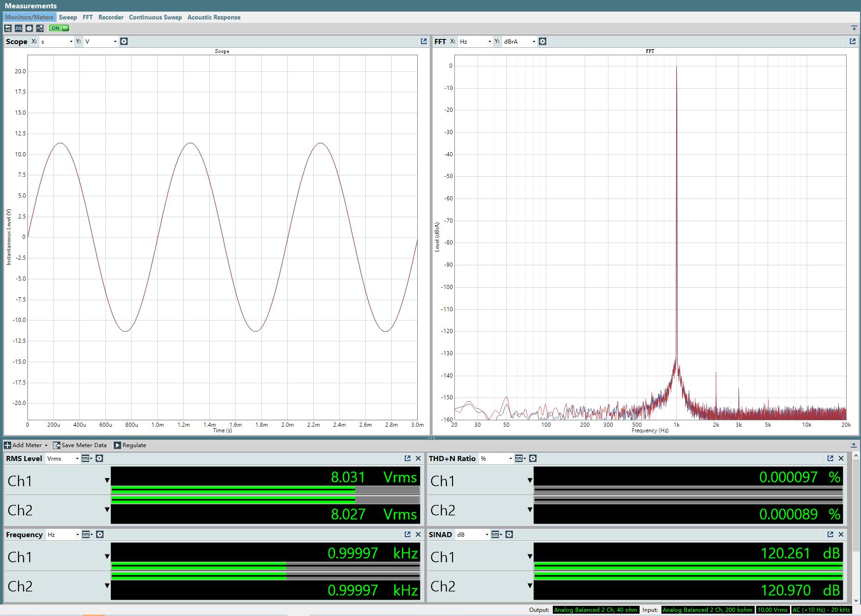This screenshot has width=861, height=616.
Task: Click the Add Meter button
Action: [26, 445]
